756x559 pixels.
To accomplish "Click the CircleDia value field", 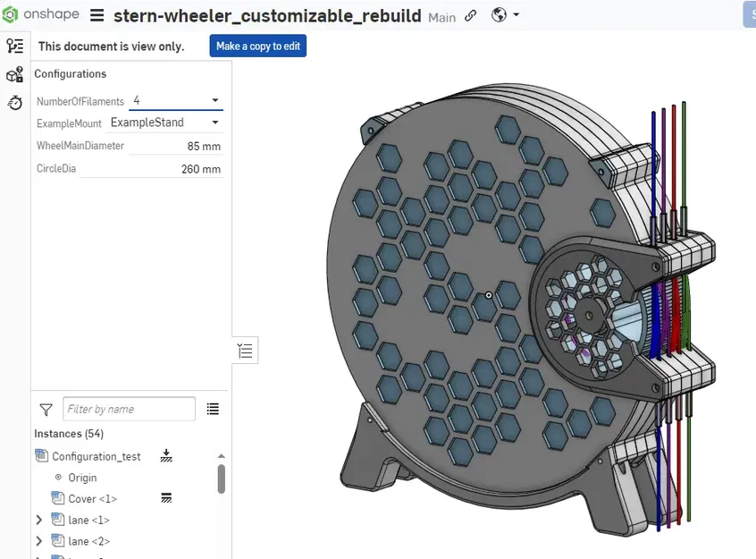I will point(151,169).
